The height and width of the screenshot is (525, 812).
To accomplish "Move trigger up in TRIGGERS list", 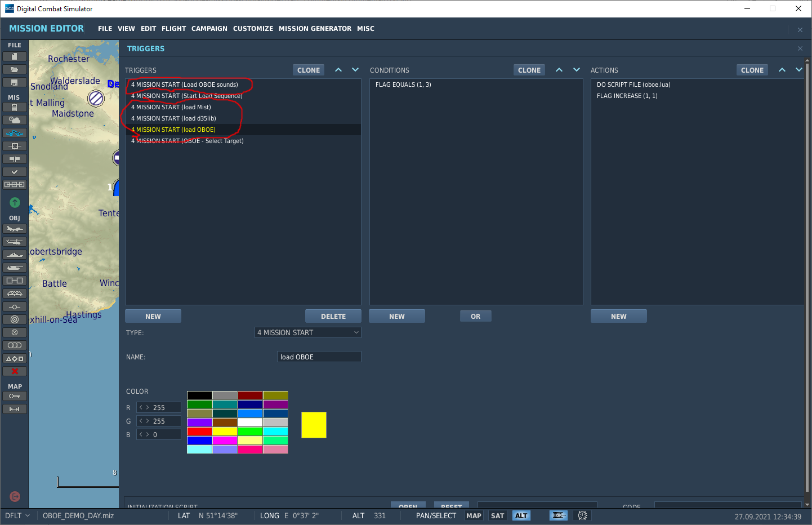I will [338, 70].
